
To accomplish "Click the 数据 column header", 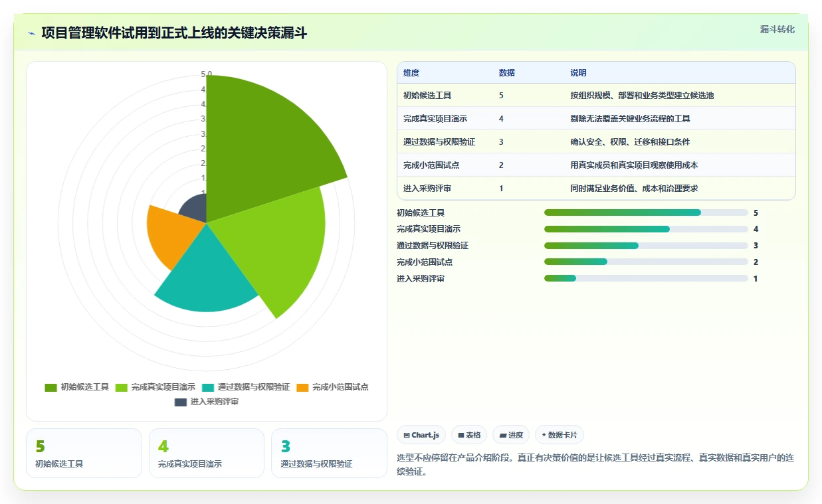I will click(x=507, y=73).
